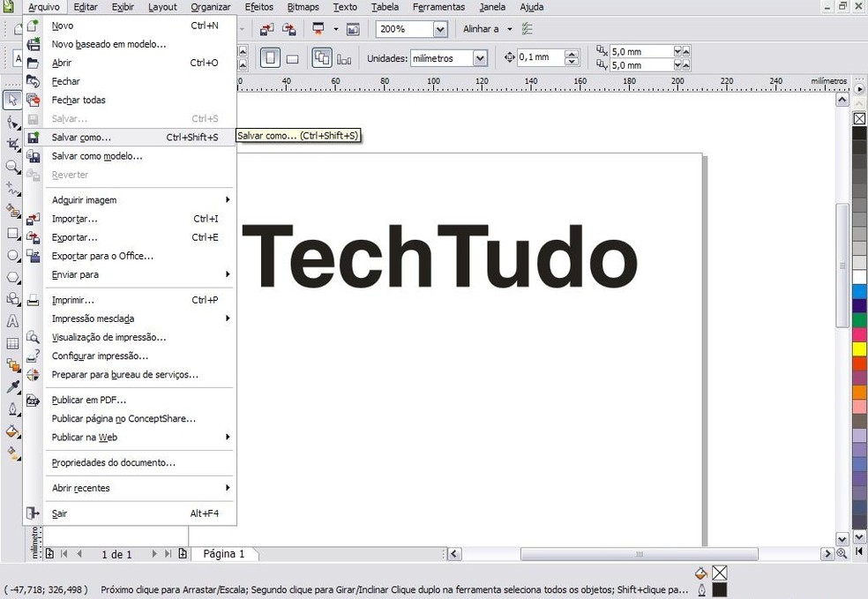Choose Imprimir... menu entry
The height and width of the screenshot is (599, 868).
tap(129, 300)
